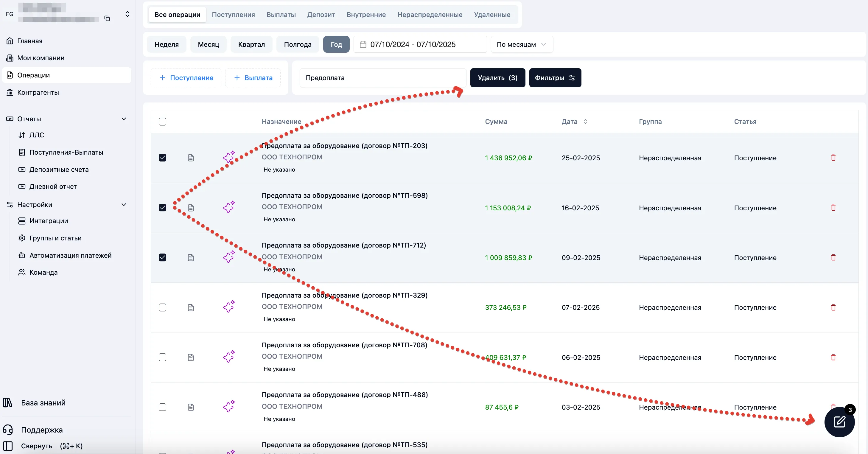Add new Выплата

253,78
